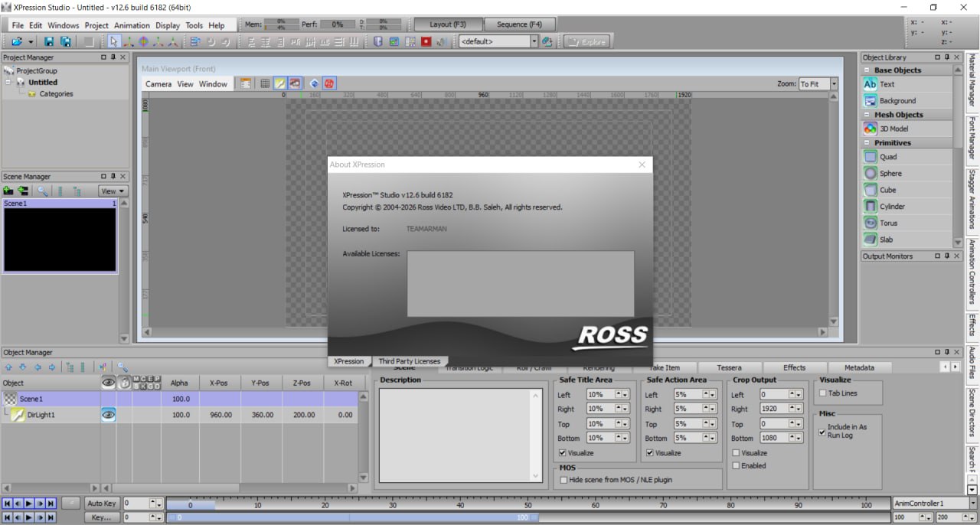The width and height of the screenshot is (980, 525).
Task: Click the add scene icon in Scene Manager
Action: [x=8, y=191]
